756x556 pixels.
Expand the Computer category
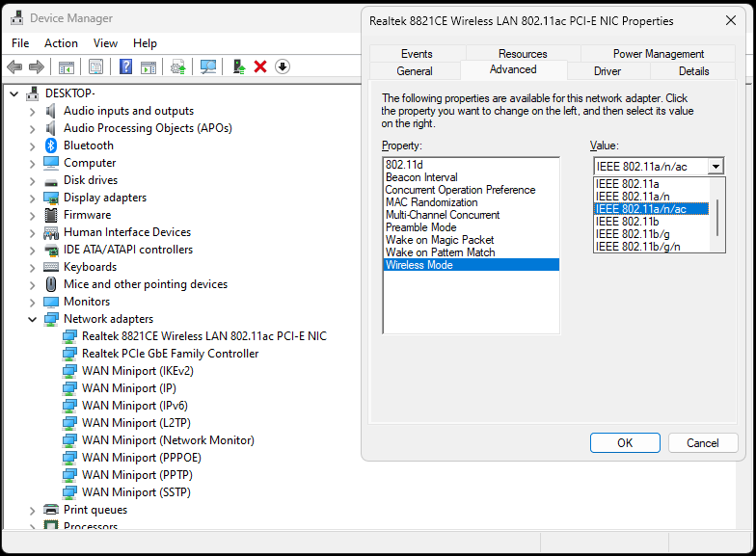tap(33, 164)
